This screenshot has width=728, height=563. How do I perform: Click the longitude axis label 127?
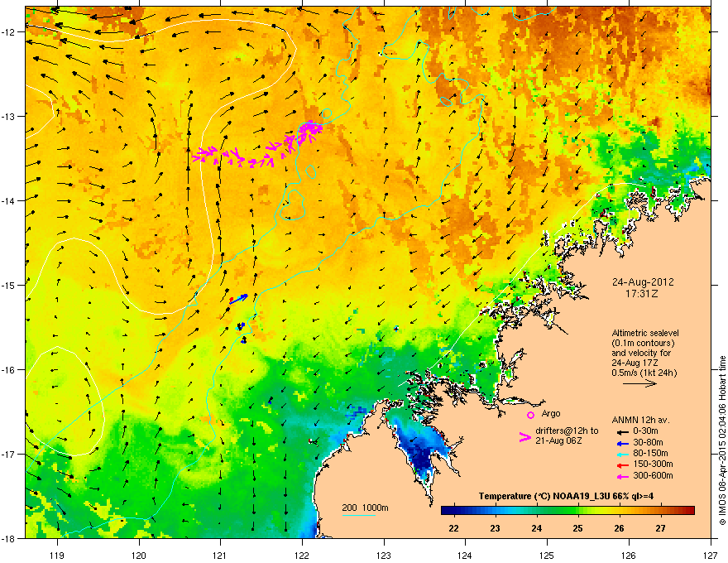(x=711, y=555)
